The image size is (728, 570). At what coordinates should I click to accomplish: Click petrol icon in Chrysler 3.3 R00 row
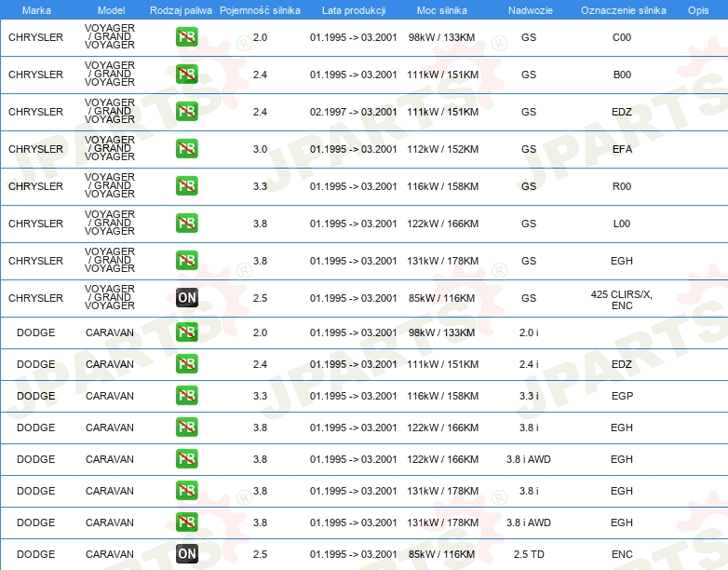(x=186, y=186)
